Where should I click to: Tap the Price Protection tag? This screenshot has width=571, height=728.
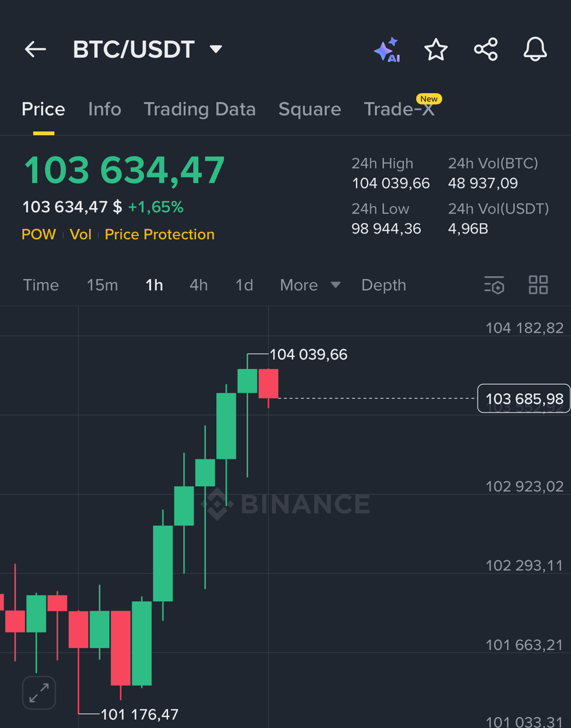(160, 234)
